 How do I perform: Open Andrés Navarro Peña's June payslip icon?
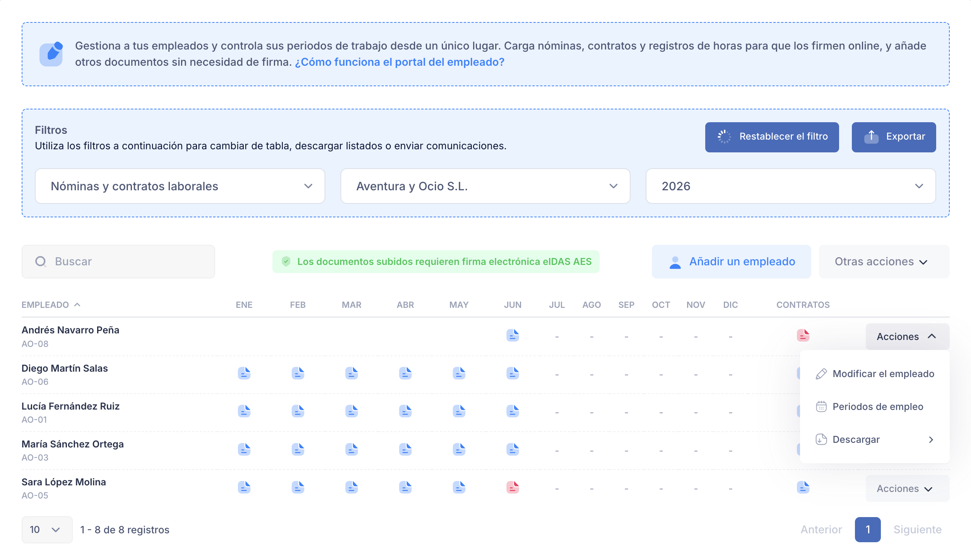(513, 335)
